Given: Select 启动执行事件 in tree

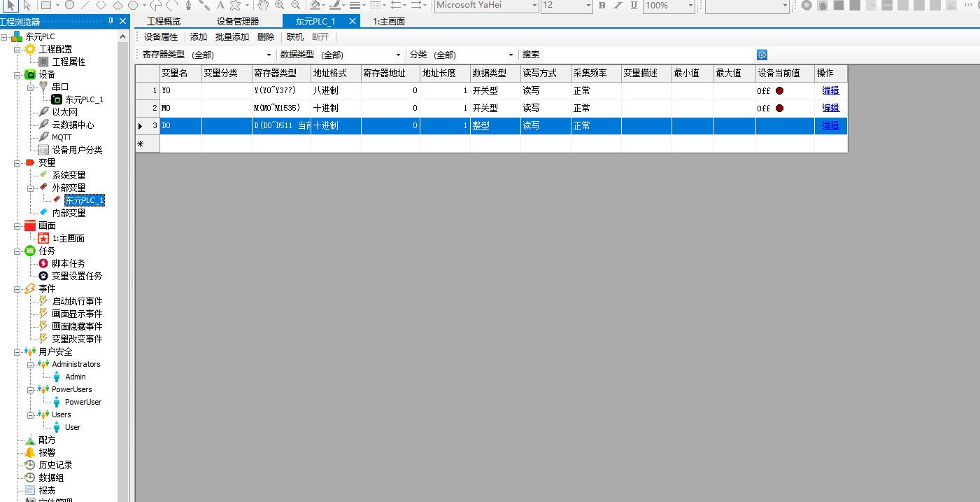Looking at the screenshot, I should point(77,301).
